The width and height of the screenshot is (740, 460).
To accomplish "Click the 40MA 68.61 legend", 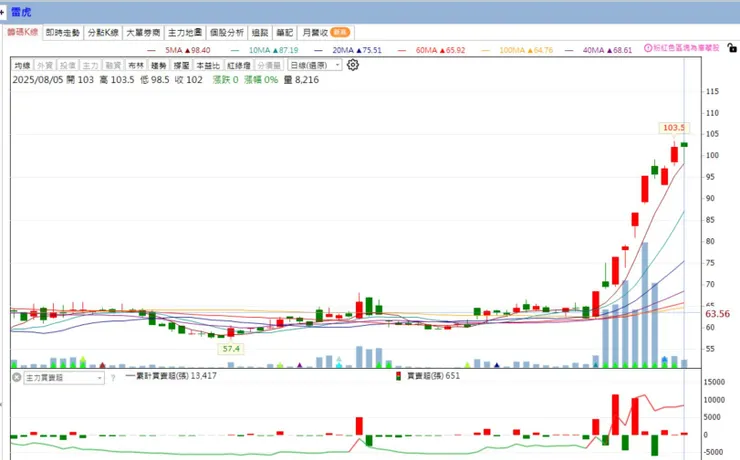I will pos(598,50).
